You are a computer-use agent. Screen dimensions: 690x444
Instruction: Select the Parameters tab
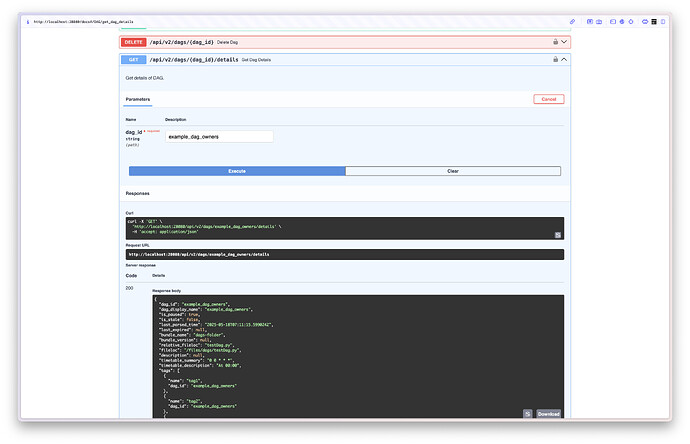tap(138, 100)
